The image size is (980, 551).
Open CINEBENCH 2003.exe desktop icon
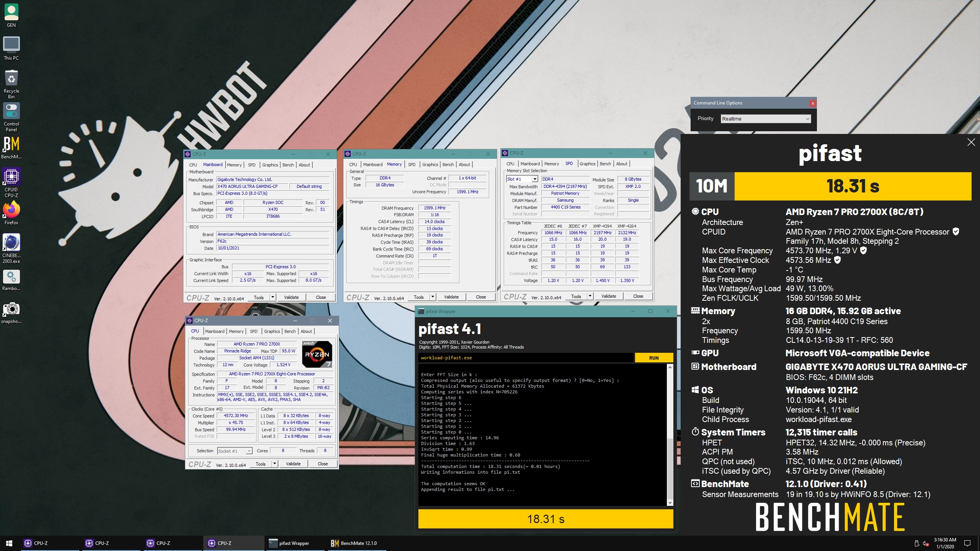click(11, 248)
